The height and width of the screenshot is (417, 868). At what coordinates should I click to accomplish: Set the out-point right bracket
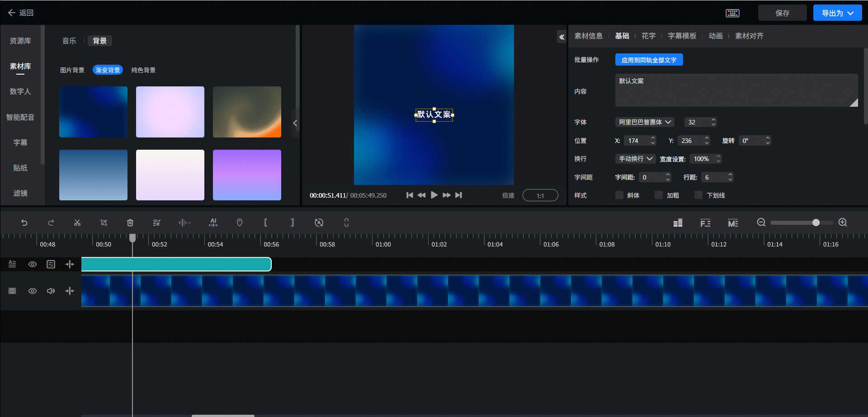pyautogui.click(x=292, y=223)
